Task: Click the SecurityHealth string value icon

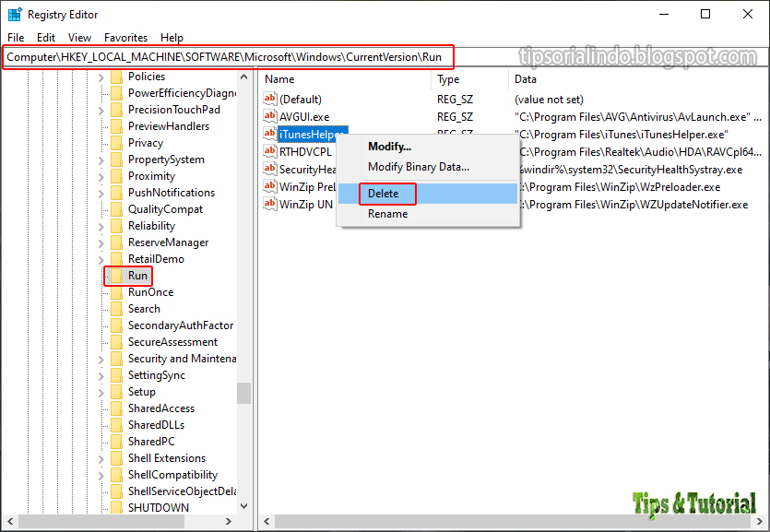Action: (x=269, y=169)
